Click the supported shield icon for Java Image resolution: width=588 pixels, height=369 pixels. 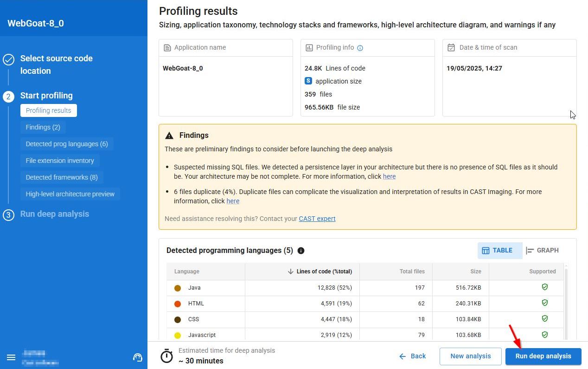tap(545, 287)
